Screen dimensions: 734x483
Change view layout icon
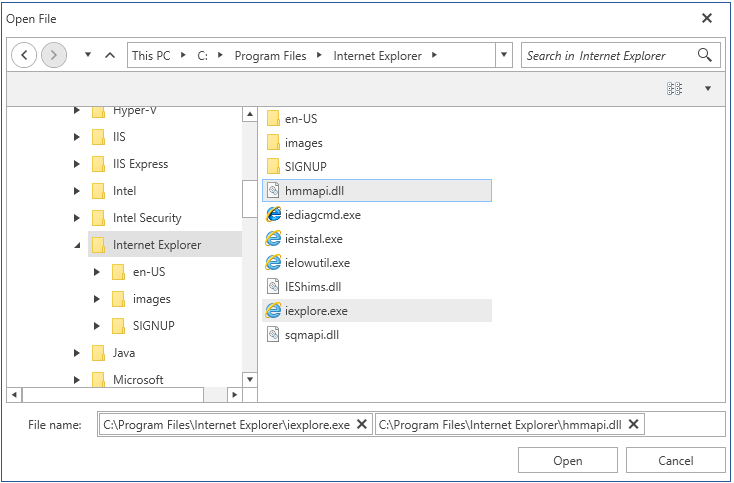pyautogui.click(x=675, y=88)
